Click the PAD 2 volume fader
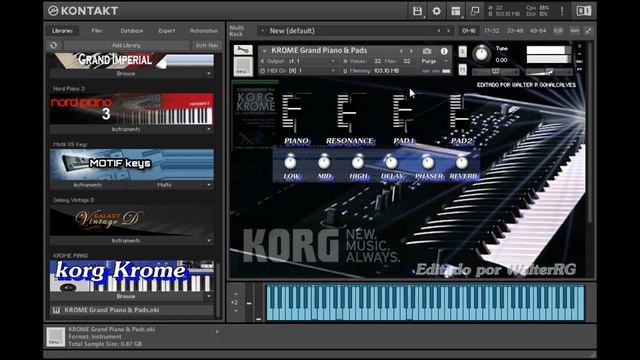The height and width of the screenshot is (360, 640). pyautogui.click(x=462, y=118)
